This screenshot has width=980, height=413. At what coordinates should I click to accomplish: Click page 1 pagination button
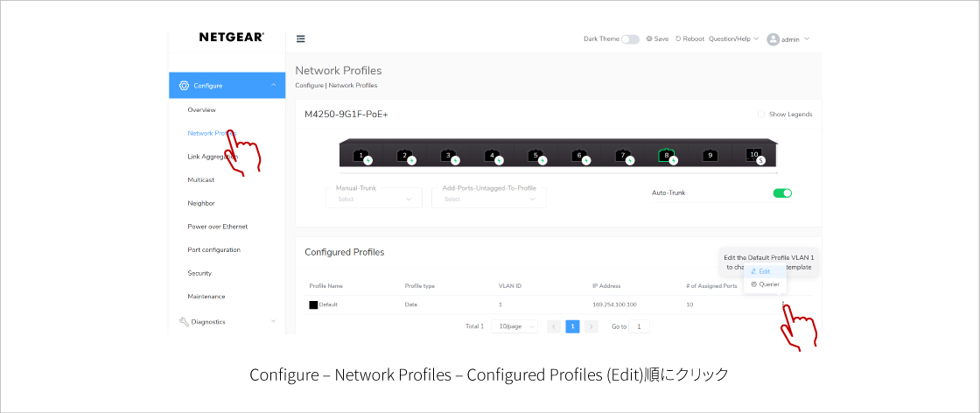click(572, 326)
